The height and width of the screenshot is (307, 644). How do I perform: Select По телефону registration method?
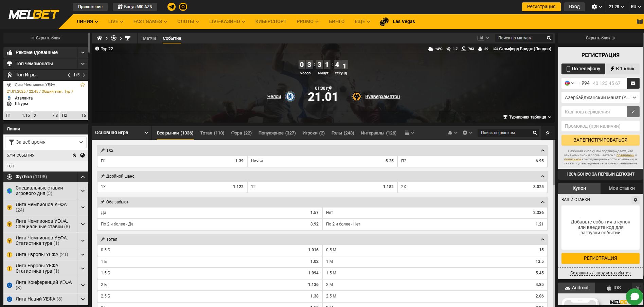point(583,69)
